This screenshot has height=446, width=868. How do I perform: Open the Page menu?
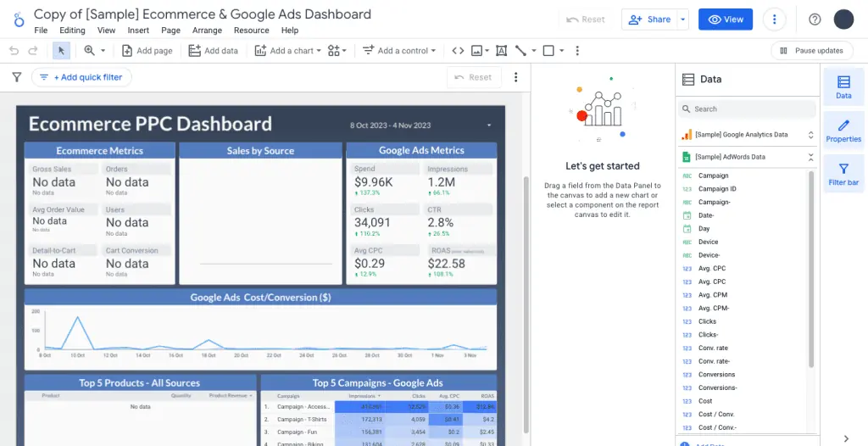171,31
